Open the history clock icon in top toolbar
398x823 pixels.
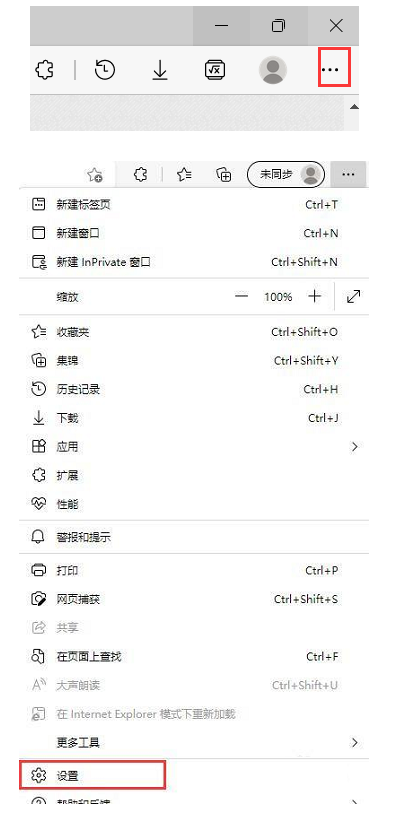tap(105, 70)
